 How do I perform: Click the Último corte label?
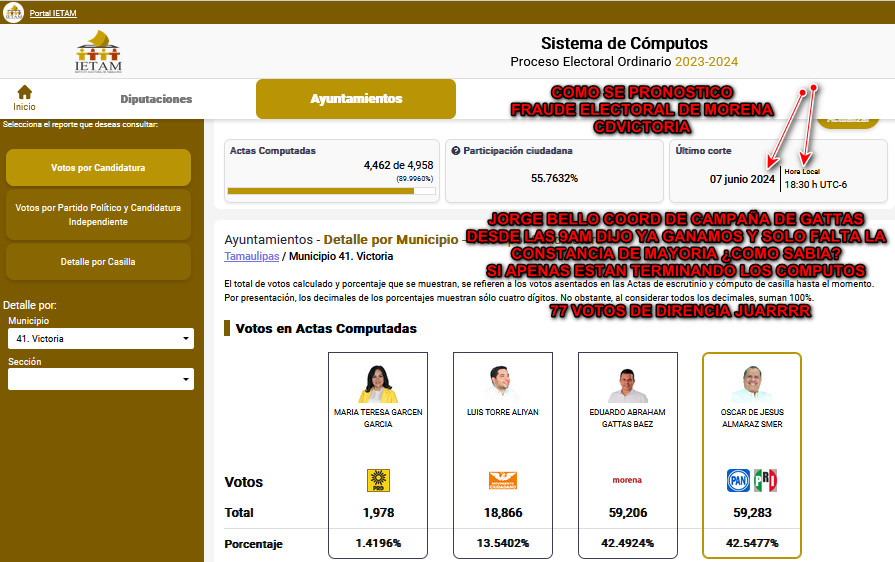point(703,151)
